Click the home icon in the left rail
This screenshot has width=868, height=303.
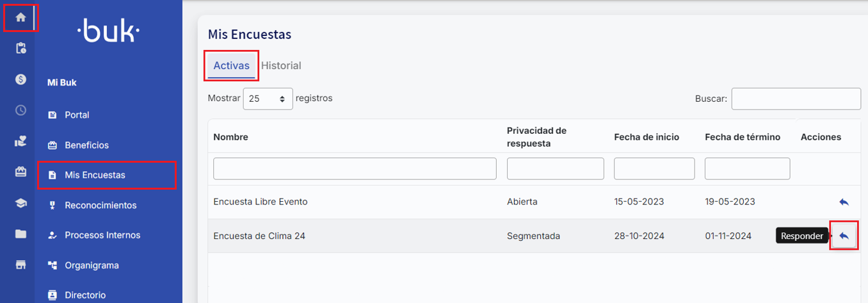pos(20,17)
